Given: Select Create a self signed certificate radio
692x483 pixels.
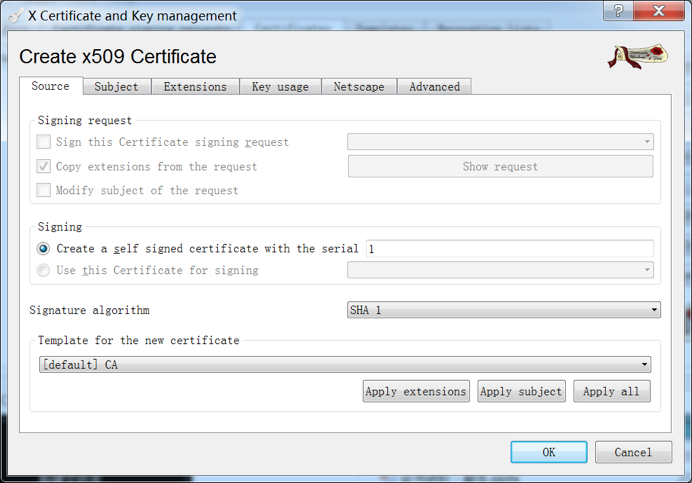Looking at the screenshot, I should 44,248.
